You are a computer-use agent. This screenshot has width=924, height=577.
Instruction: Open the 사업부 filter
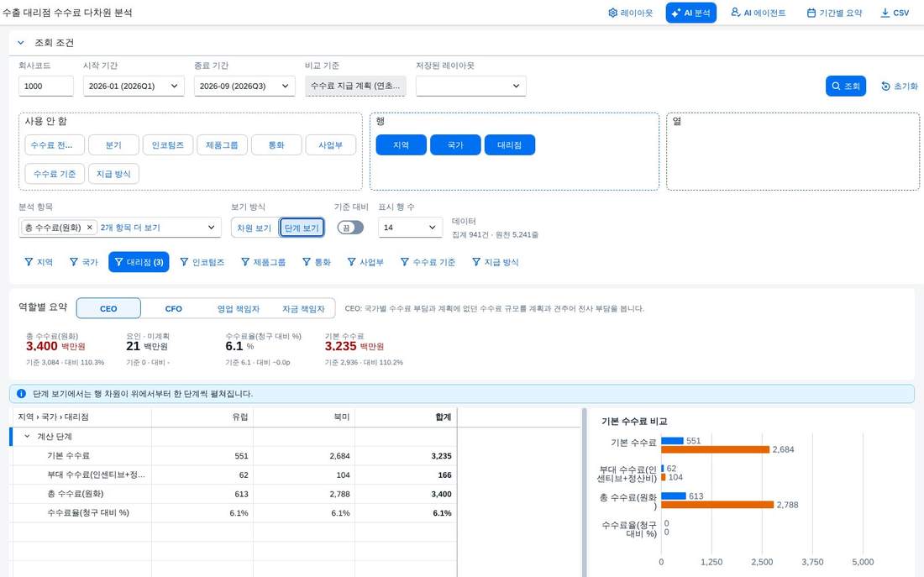pyautogui.click(x=365, y=262)
